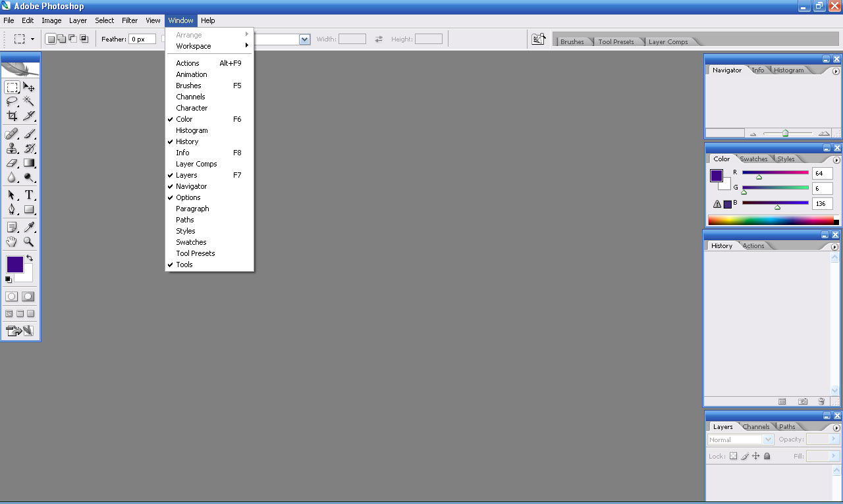Select the Slice tool
The height and width of the screenshot is (504, 843).
[x=29, y=116]
